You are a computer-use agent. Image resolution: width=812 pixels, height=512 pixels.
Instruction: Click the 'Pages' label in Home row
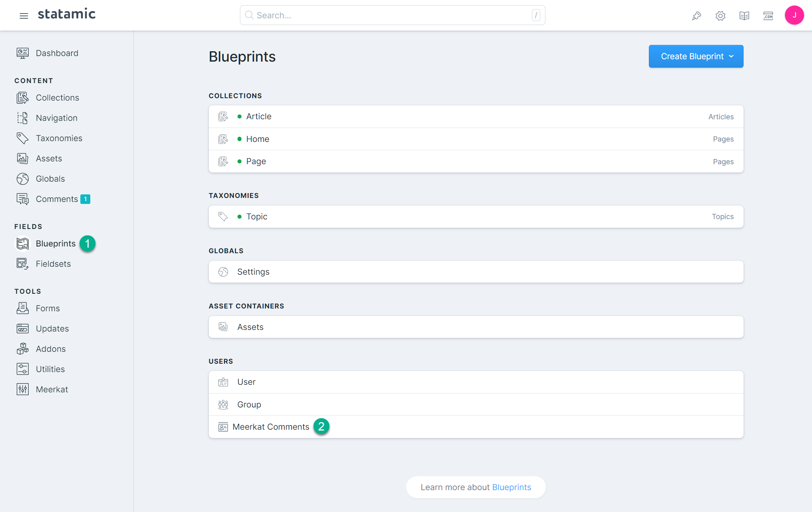[x=723, y=139]
